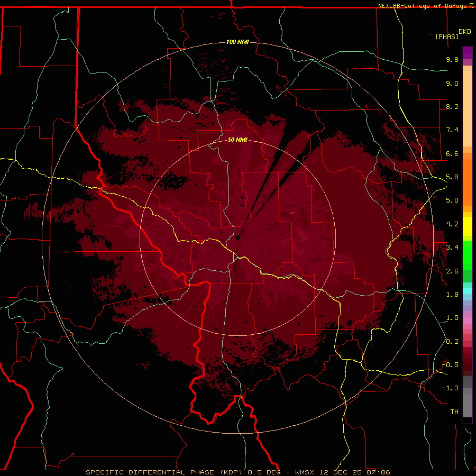The width and height of the screenshot is (476, 476).
Task: Click the 12 DEC 25 date in caption
Action: tap(341, 472)
